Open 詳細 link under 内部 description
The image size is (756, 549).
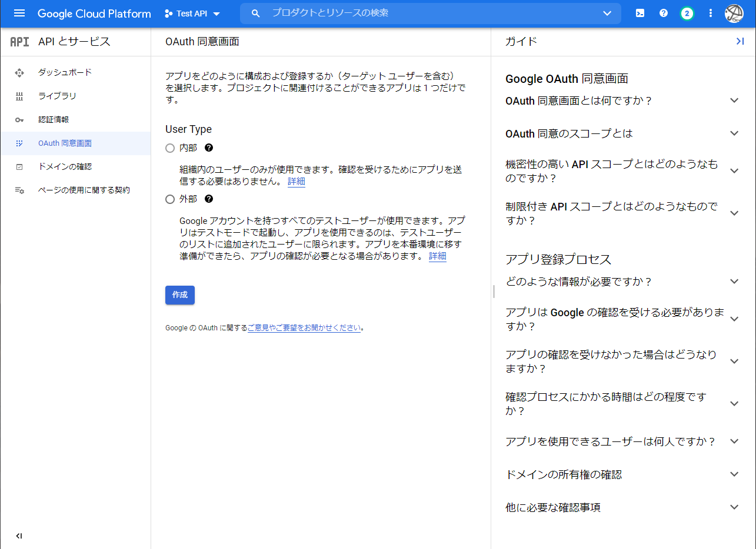pos(297,182)
